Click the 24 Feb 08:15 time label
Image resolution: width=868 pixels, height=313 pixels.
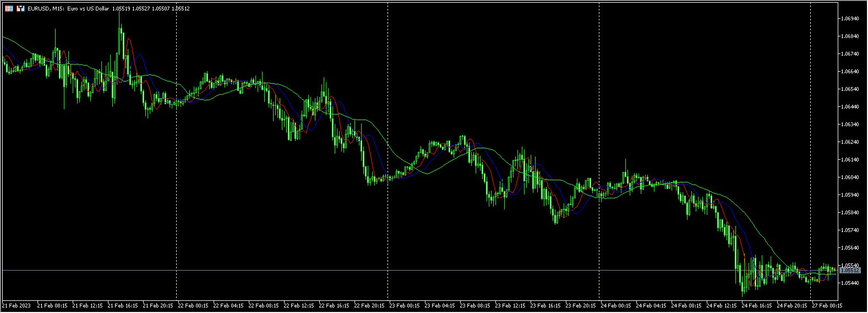[686, 305]
